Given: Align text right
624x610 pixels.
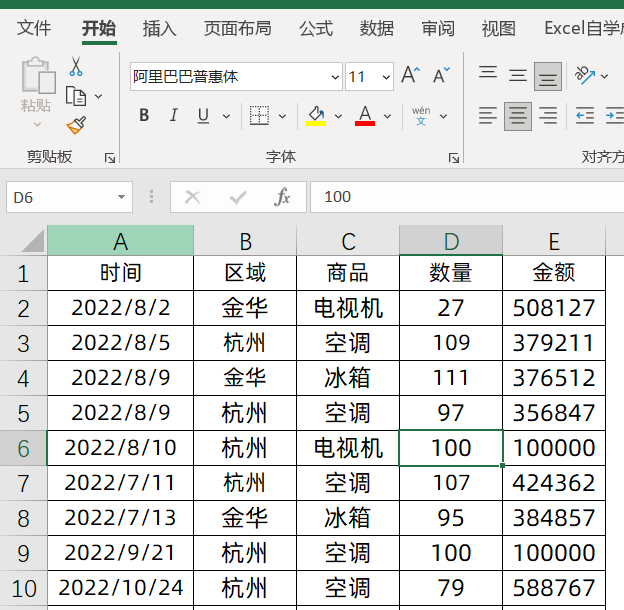Looking at the screenshot, I should click(x=548, y=116).
